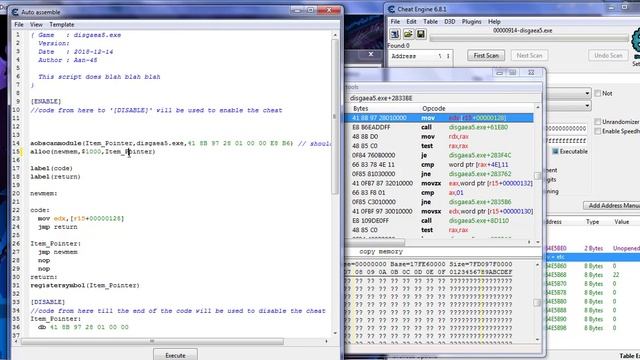This screenshot has height=360, width=640.
Task: Click the Type column header in address table
Action: (592, 222)
